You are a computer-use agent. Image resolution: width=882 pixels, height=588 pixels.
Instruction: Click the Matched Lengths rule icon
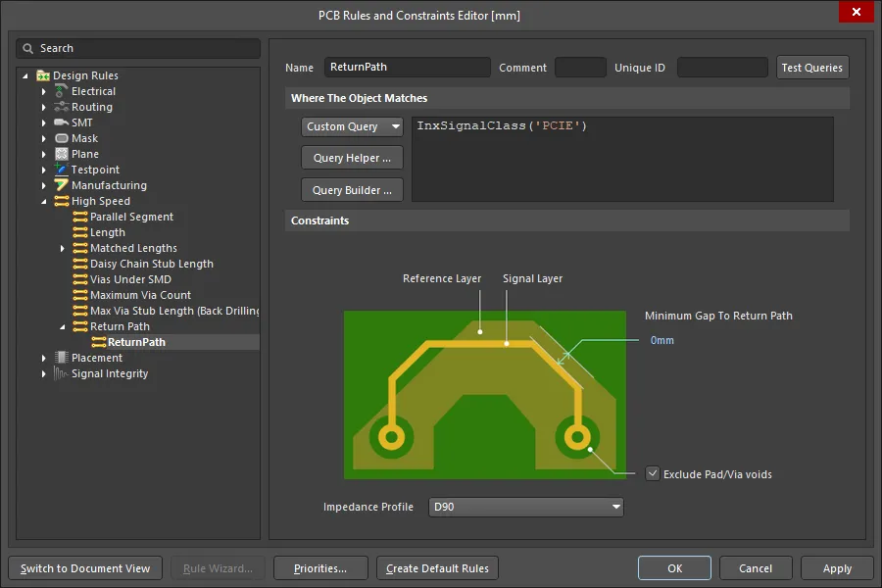tap(80, 248)
